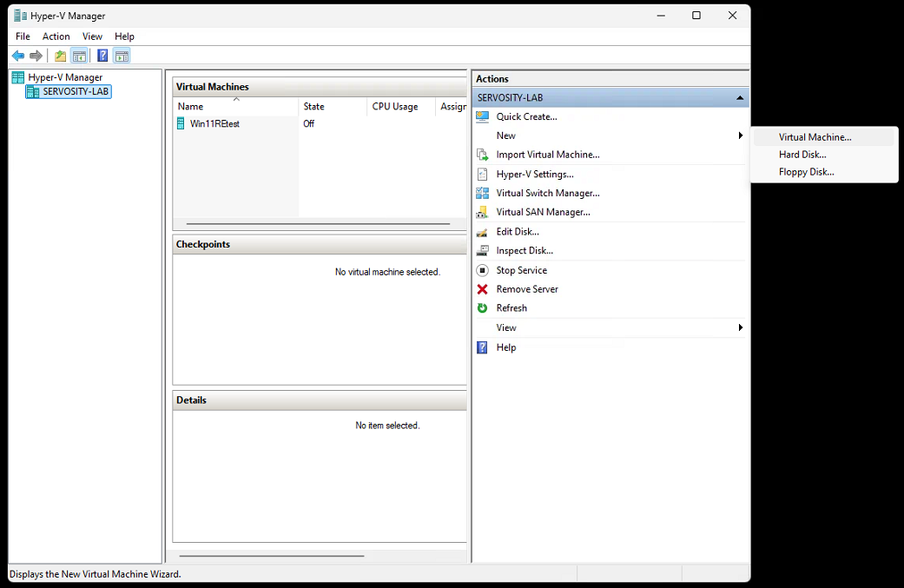
Task: Click the Refresh icon in Actions
Action: click(x=483, y=307)
